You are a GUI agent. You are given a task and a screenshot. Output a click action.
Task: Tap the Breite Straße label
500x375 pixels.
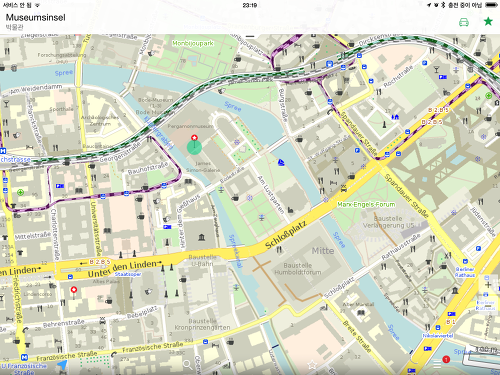[x=357, y=337]
